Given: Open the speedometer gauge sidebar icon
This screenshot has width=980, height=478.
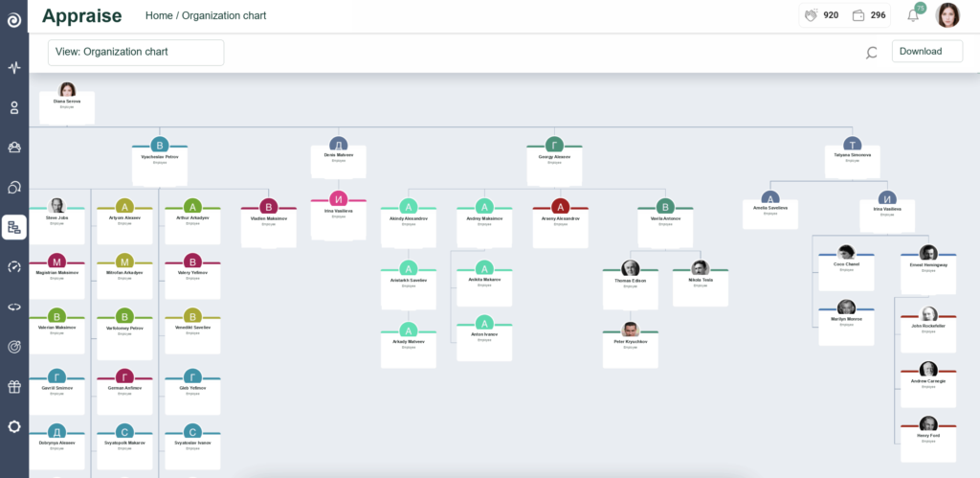Looking at the screenshot, I should pyautogui.click(x=14, y=267).
